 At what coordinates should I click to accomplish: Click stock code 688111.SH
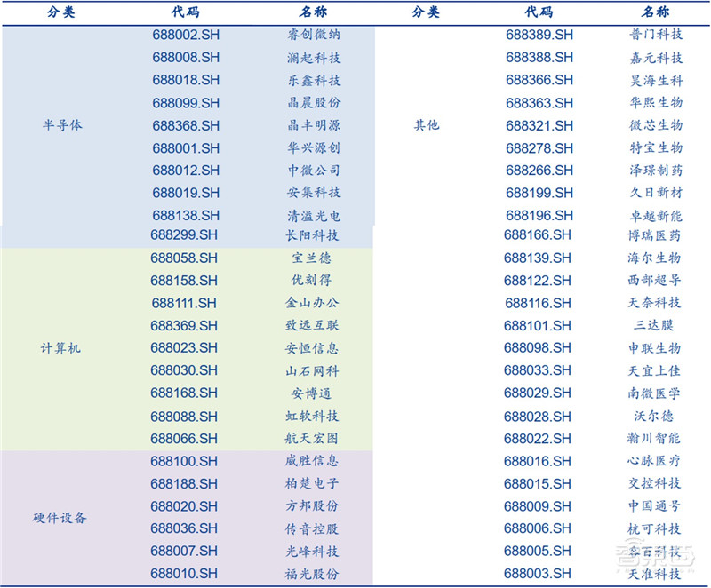(184, 303)
